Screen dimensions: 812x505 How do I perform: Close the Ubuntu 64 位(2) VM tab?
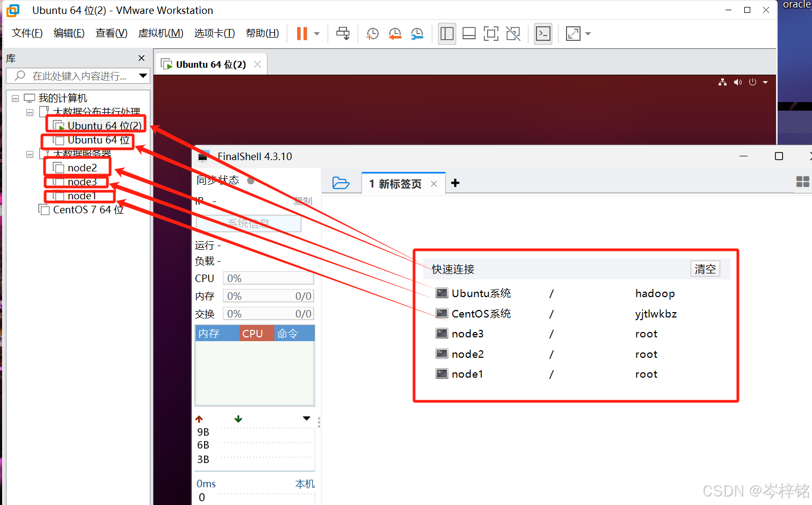(x=258, y=64)
